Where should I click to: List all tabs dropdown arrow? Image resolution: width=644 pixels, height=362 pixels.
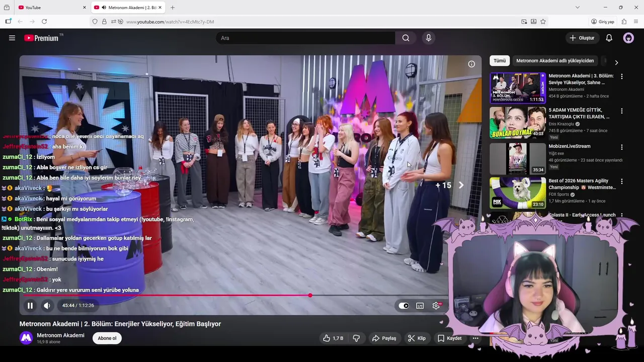(x=577, y=8)
